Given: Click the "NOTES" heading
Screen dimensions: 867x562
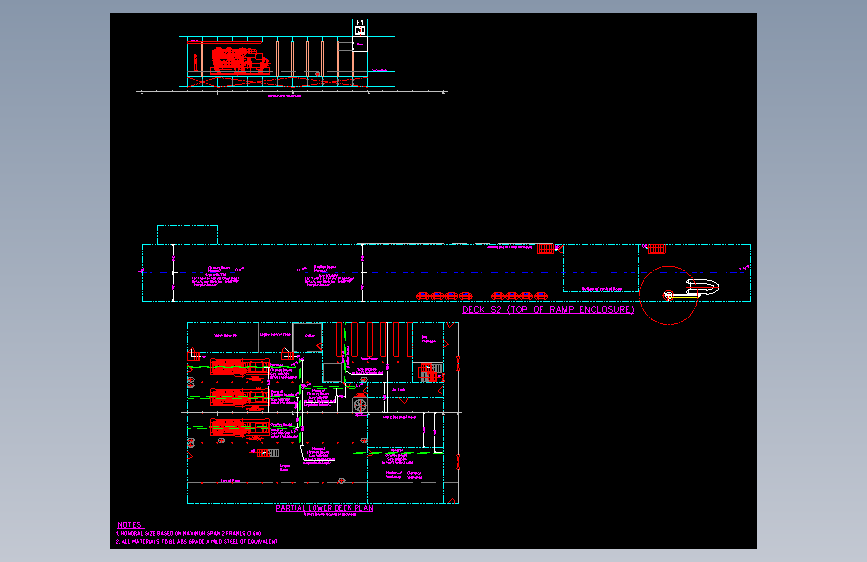Looking at the screenshot, I should pos(129,524).
